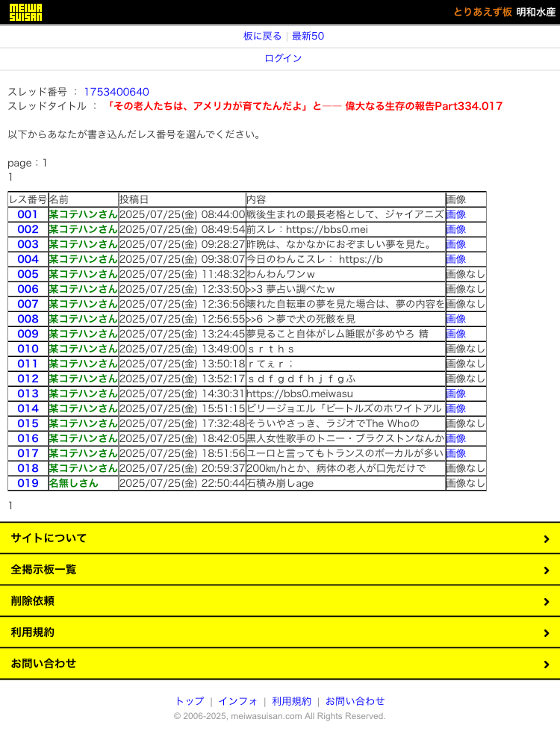Click the footer トップ link
560x737 pixels.
(x=190, y=701)
